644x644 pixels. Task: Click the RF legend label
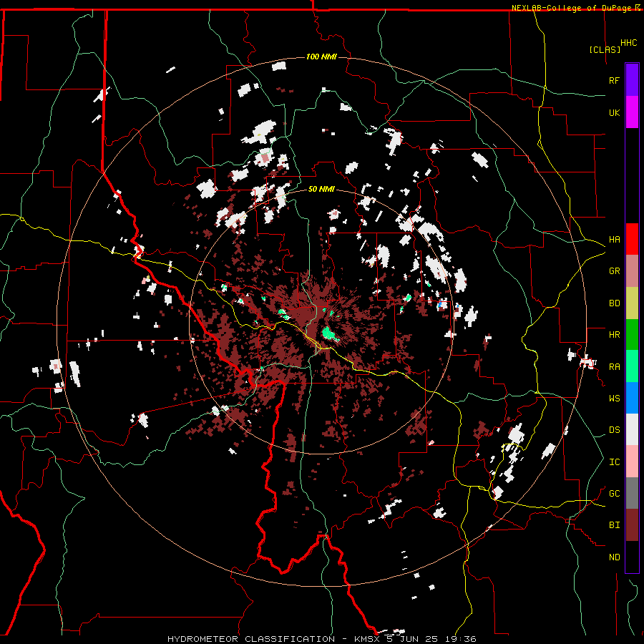coord(614,80)
